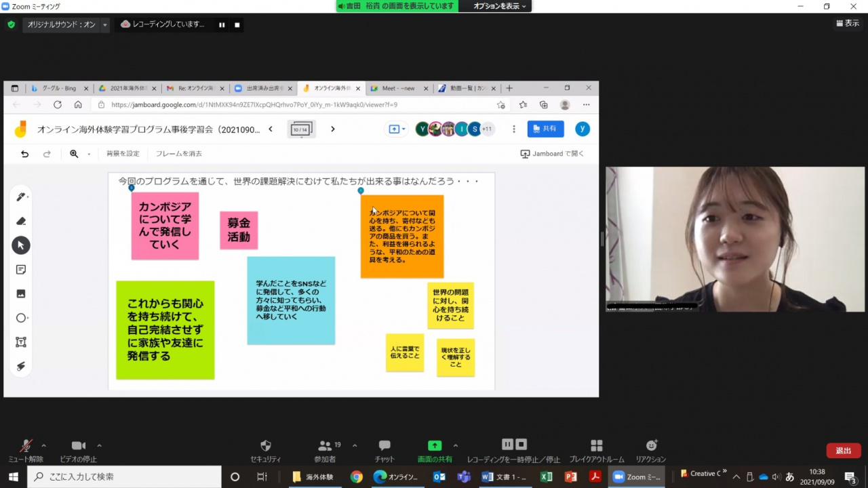Open the Chat panel
This screenshot has height=488, width=868.
(x=384, y=446)
